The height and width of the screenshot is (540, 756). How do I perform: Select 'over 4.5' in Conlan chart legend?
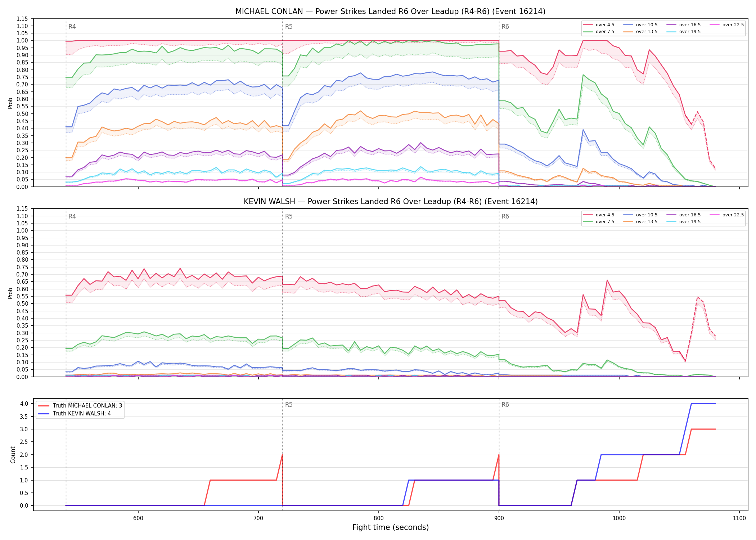click(x=599, y=25)
